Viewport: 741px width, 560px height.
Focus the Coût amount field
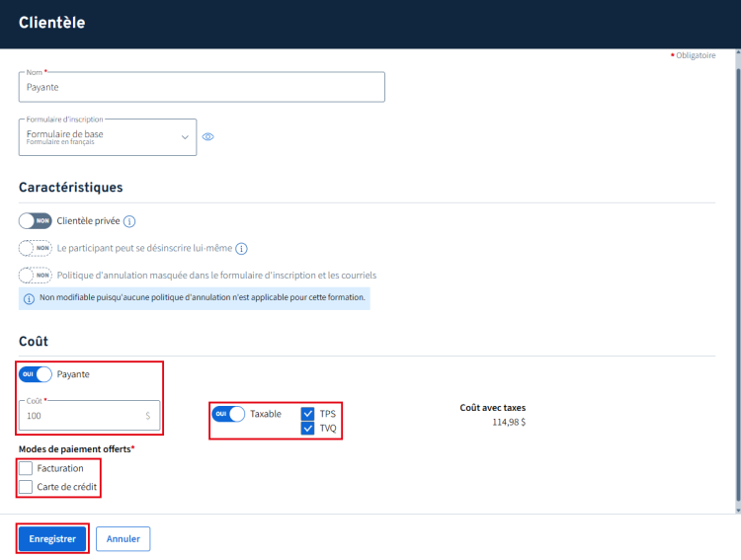click(84, 416)
